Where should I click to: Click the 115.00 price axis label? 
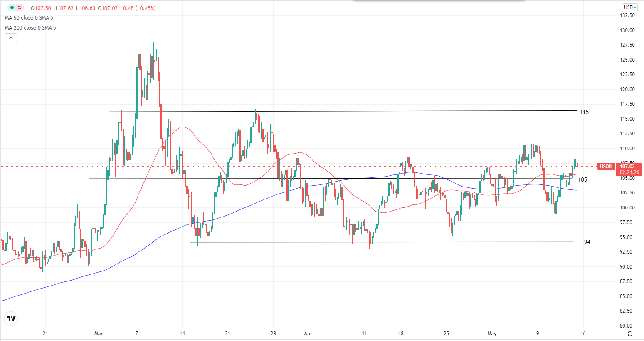[x=627, y=119]
